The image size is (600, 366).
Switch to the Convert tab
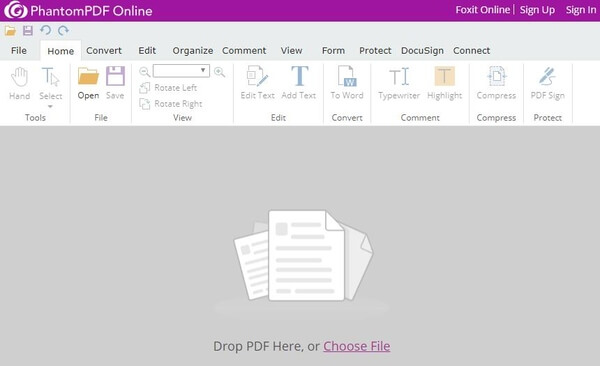tap(104, 51)
